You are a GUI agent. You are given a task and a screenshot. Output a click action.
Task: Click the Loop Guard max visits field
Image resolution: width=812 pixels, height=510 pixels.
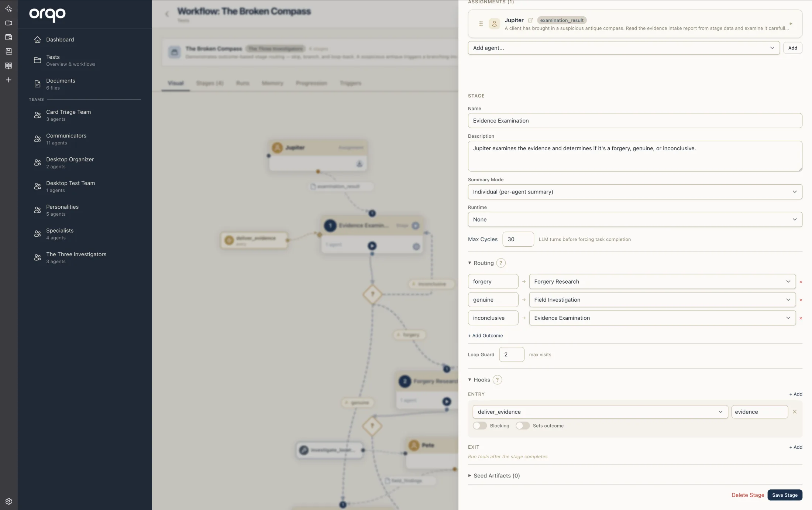(512, 355)
